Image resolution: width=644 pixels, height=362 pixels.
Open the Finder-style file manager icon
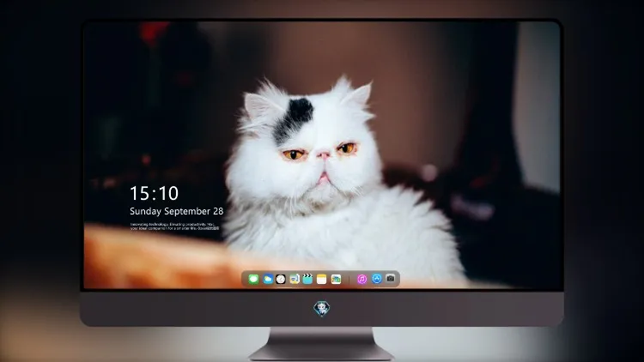coord(295,279)
